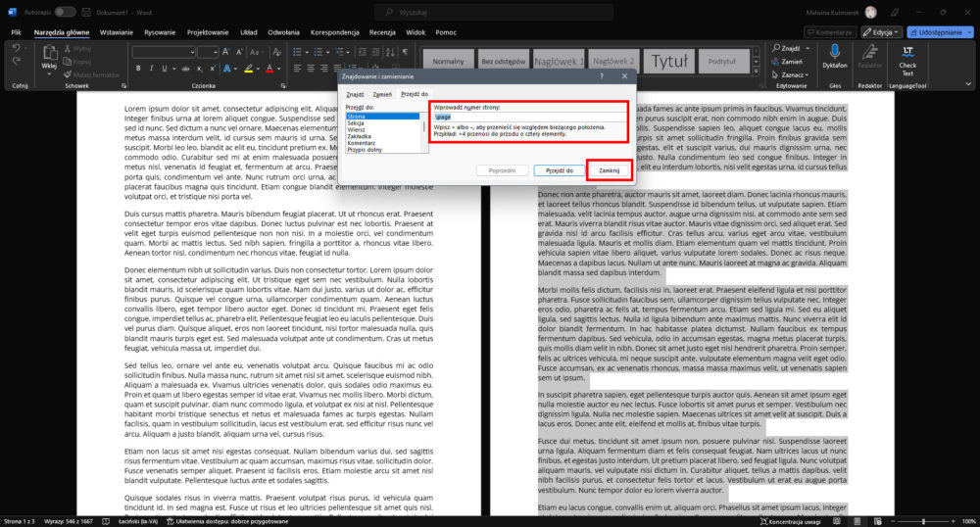Viewport: 980px width, 527px height.
Task: Click the align right icon
Action: (x=324, y=68)
